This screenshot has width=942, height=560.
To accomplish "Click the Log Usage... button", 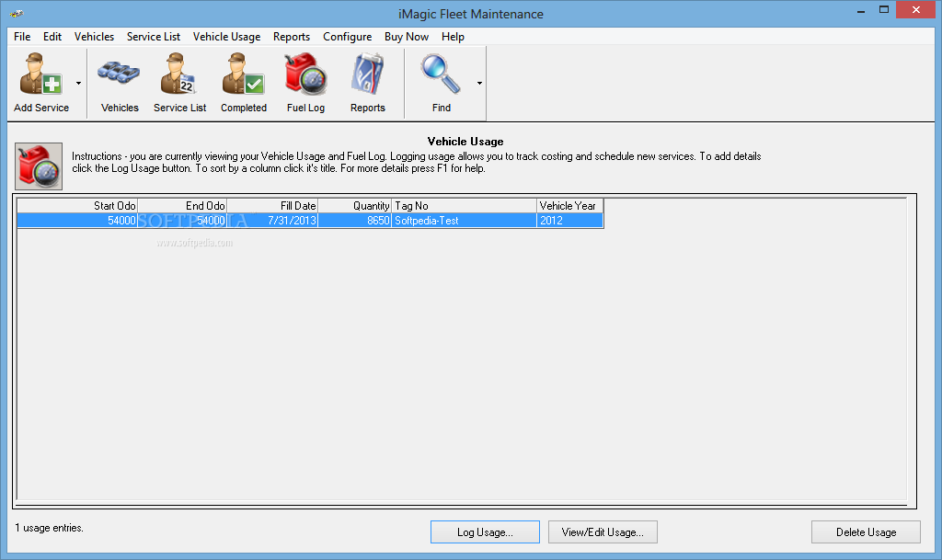I will click(485, 531).
